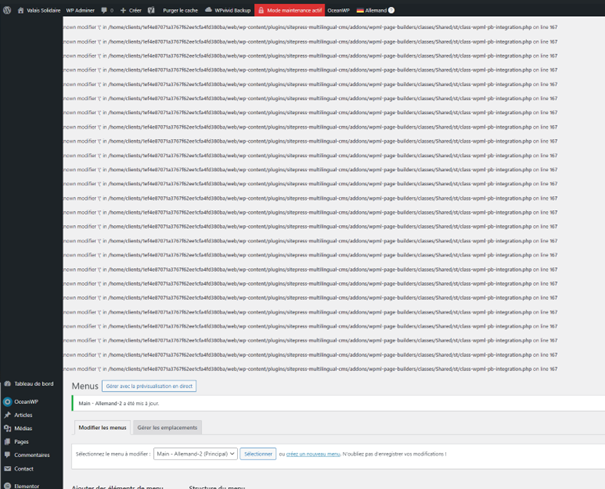Click the Menus page heading
The image size is (605, 489).
tap(85, 386)
